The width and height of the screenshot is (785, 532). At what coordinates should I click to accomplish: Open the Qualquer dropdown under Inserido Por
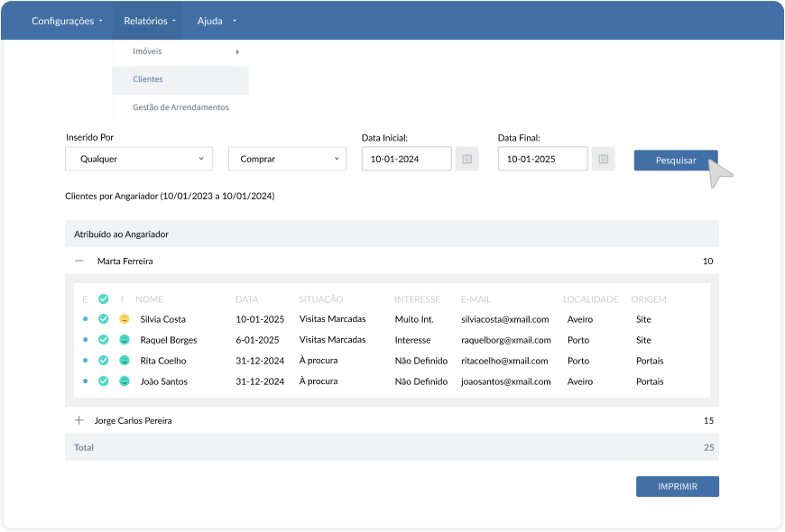pyautogui.click(x=138, y=159)
